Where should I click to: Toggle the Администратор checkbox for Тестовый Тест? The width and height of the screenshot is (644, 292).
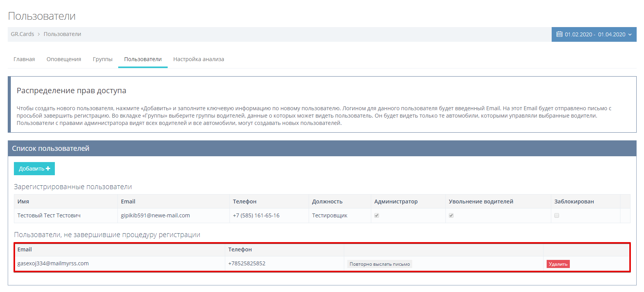(377, 215)
